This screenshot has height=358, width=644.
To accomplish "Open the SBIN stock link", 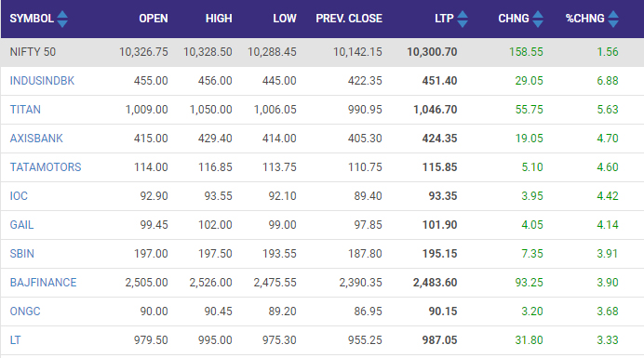I will pos(21,253).
